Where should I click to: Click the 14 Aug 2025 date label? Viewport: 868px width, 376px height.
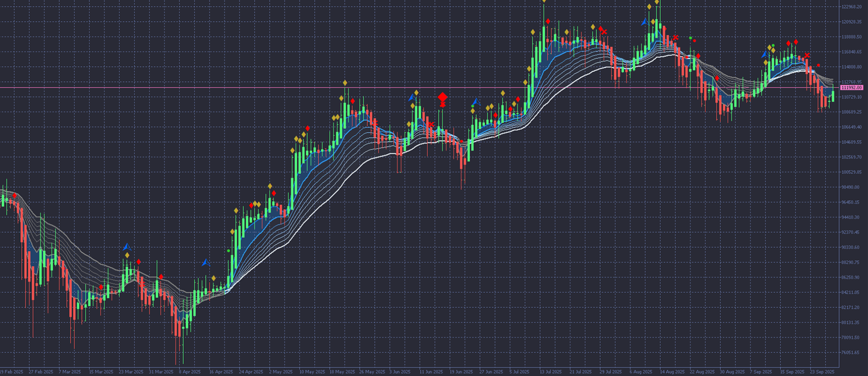(x=672, y=372)
